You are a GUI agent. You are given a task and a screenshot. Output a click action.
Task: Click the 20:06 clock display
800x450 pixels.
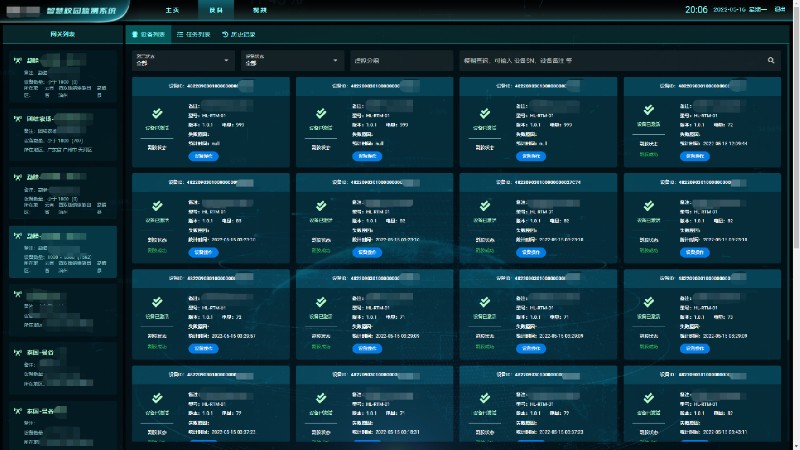[x=696, y=10]
